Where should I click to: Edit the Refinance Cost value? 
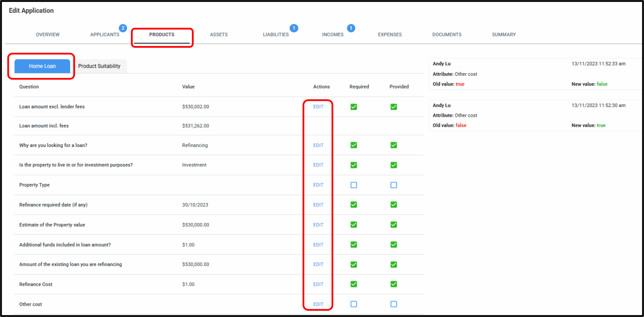pos(318,284)
